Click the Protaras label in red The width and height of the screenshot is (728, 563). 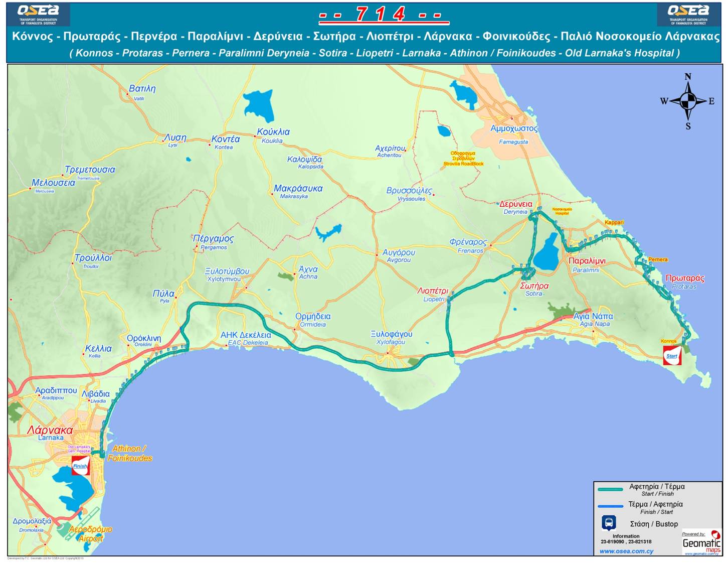tap(685, 278)
